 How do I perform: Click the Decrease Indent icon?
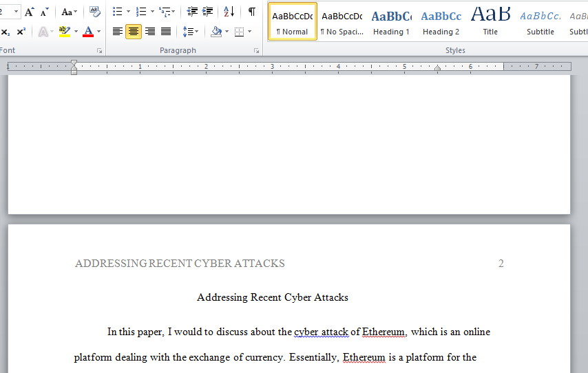point(192,12)
